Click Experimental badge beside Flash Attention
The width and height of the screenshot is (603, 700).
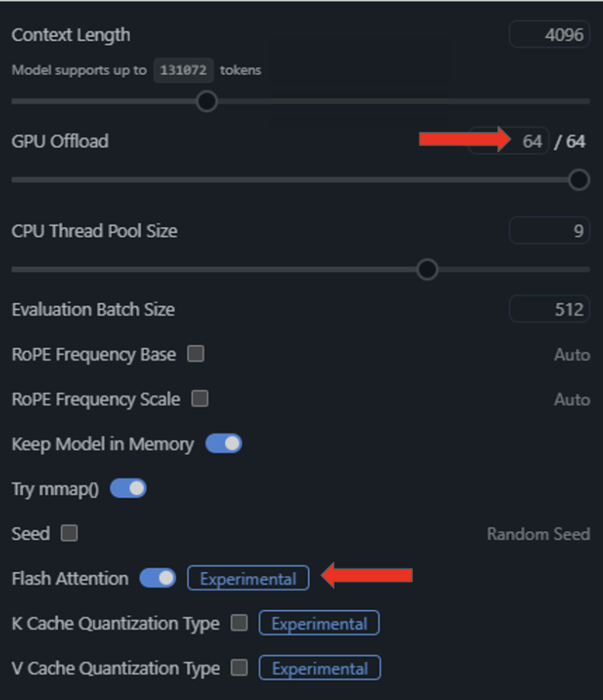tap(248, 579)
